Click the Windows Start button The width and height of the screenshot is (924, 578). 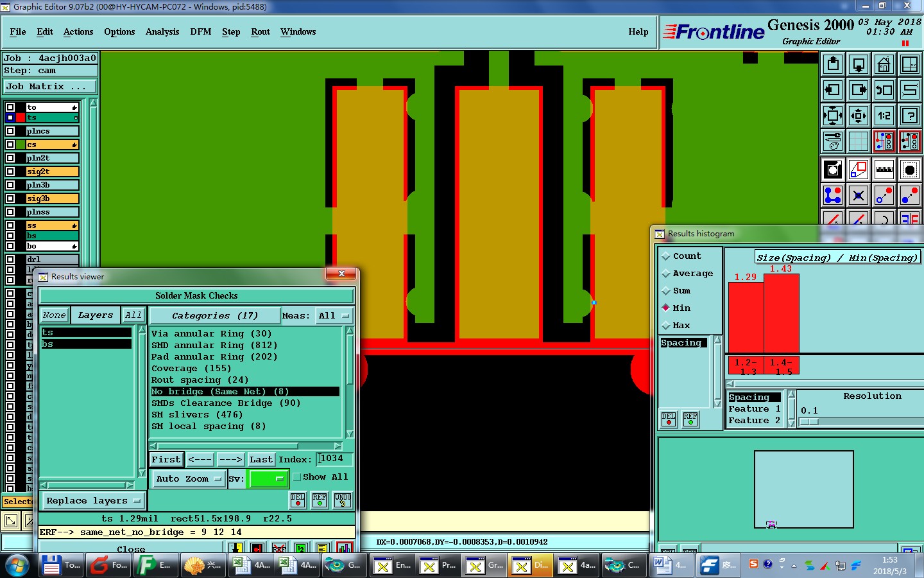click(x=17, y=565)
